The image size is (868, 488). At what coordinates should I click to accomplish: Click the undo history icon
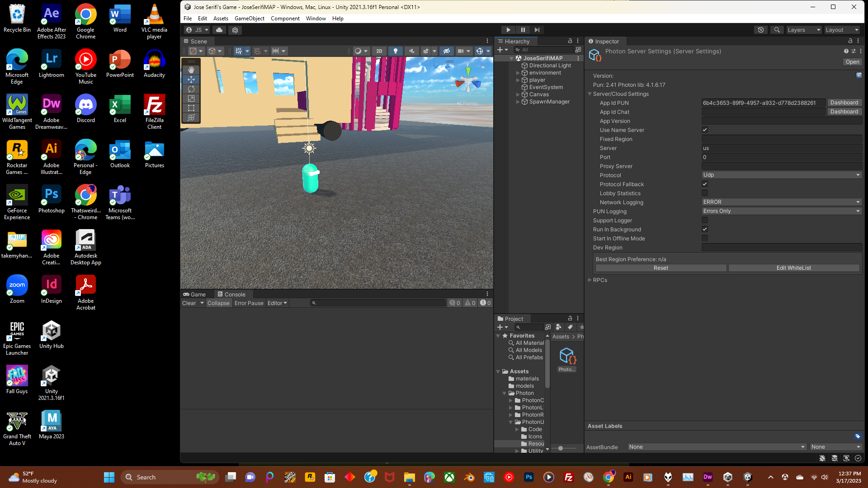tap(761, 30)
